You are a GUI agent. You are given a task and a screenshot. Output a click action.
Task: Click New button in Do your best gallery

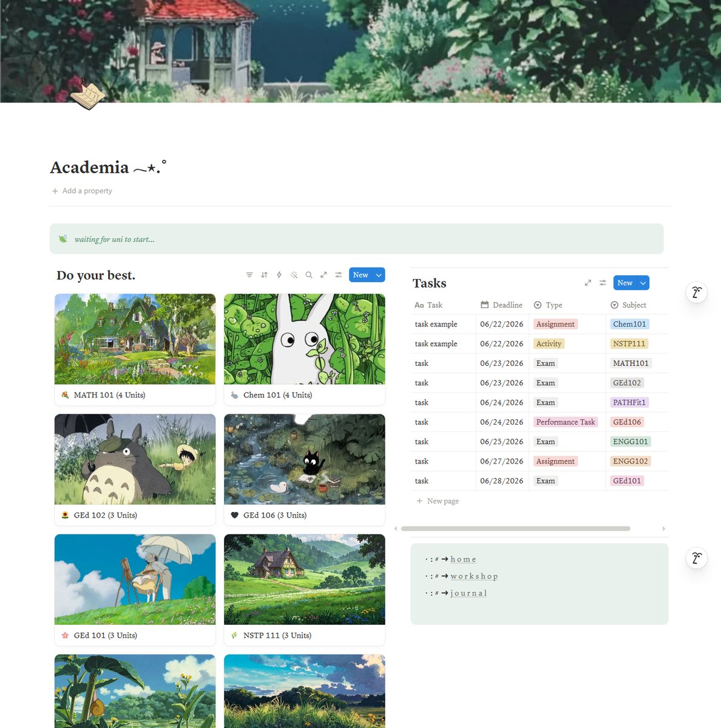click(360, 275)
